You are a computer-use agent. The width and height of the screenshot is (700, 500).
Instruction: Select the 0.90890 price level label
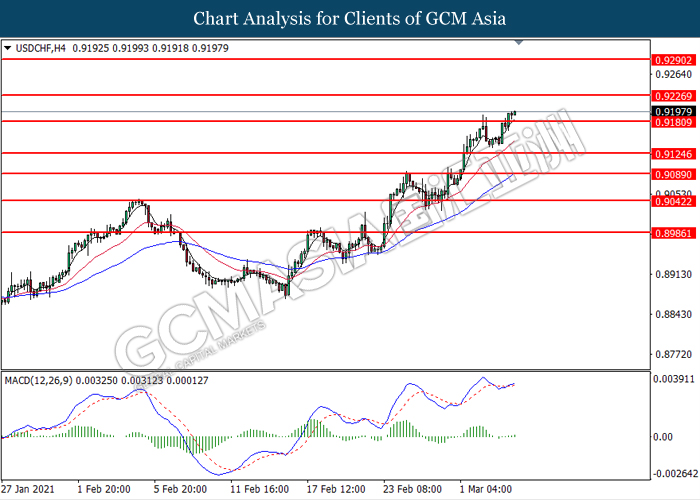[x=671, y=174]
